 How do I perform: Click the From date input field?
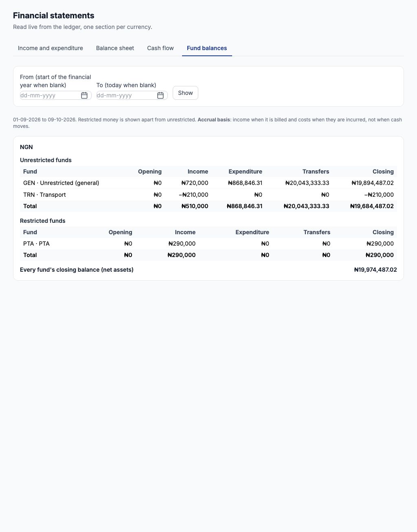(x=55, y=95)
